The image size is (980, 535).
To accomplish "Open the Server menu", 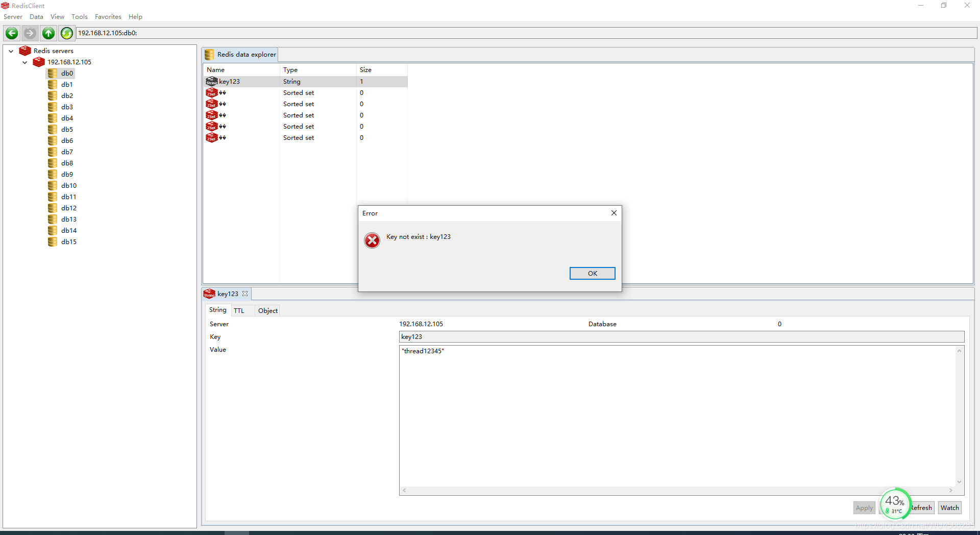I will pyautogui.click(x=13, y=17).
